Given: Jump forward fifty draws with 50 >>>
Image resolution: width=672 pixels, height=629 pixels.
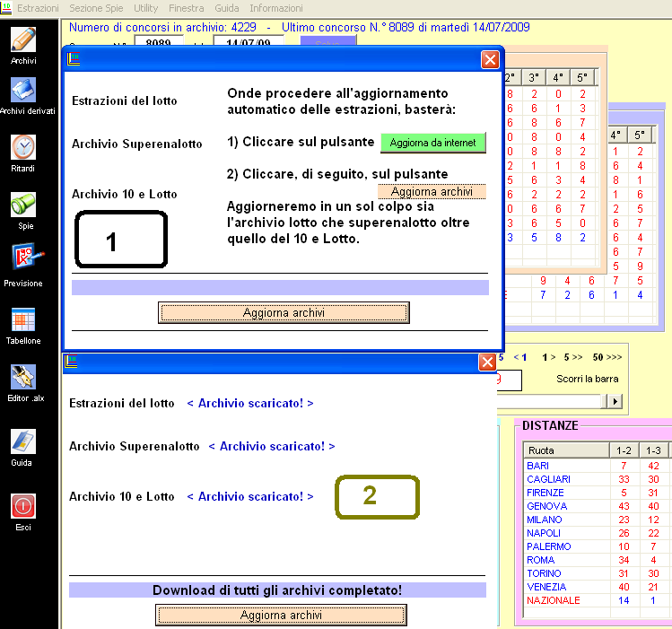Looking at the screenshot, I should (607, 357).
